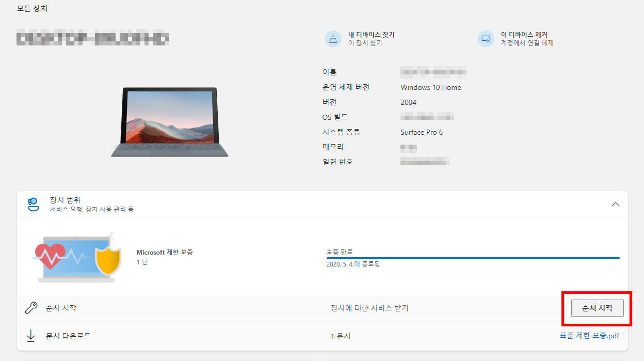Collapse the 장치 범위 section chevron
Image resolution: width=644 pixels, height=361 pixels.
(615, 205)
